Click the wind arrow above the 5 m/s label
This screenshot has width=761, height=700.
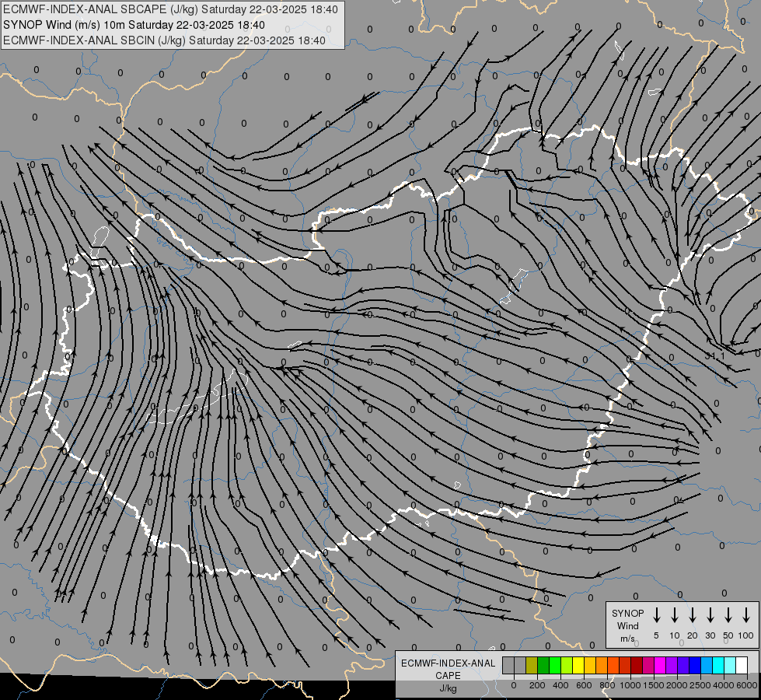point(656,614)
